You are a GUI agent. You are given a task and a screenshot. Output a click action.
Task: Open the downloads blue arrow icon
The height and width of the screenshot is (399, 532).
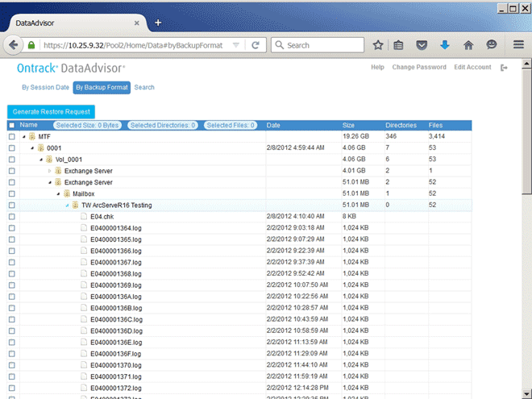445,45
